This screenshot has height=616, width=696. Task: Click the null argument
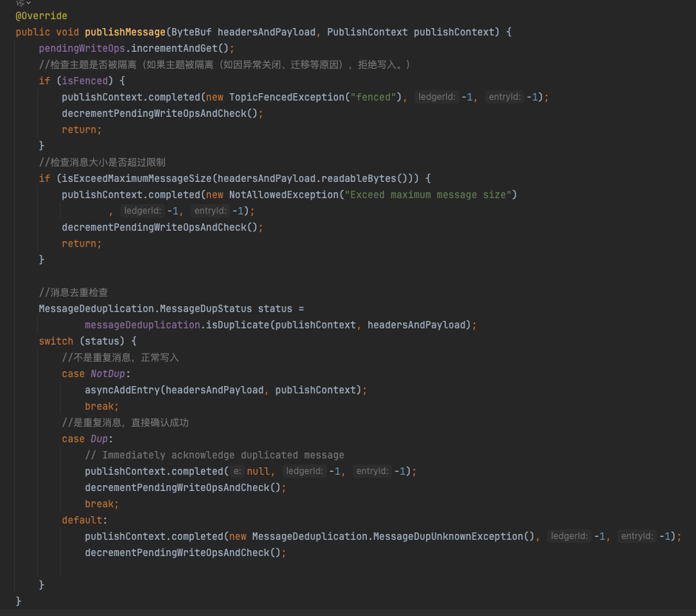coord(258,471)
